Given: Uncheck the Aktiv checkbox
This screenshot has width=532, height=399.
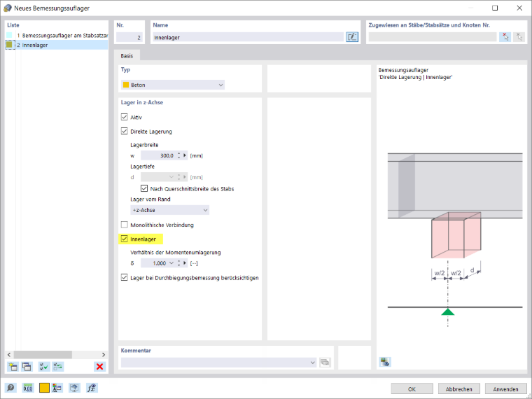Looking at the screenshot, I should (x=125, y=117).
